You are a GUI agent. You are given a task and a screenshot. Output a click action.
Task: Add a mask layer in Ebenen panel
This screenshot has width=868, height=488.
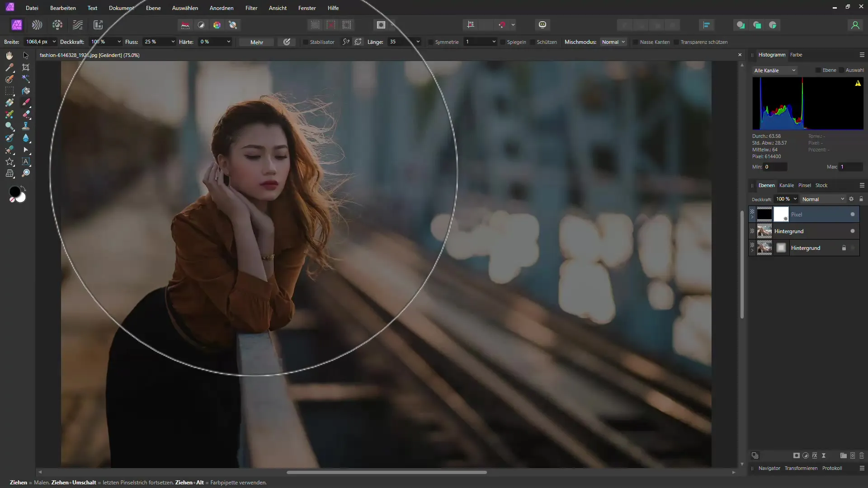click(796, 455)
